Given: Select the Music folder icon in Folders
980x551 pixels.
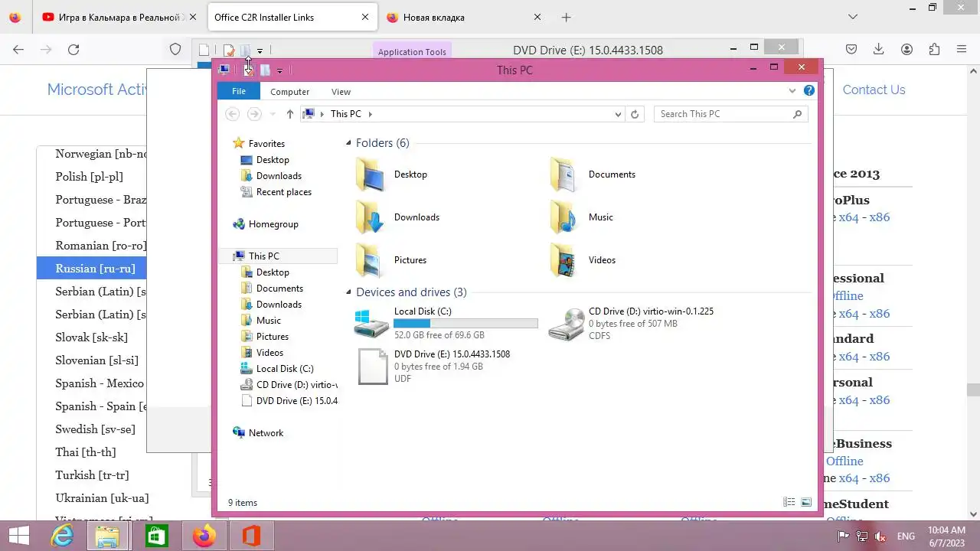Looking at the screenshot, I should 565,217.
